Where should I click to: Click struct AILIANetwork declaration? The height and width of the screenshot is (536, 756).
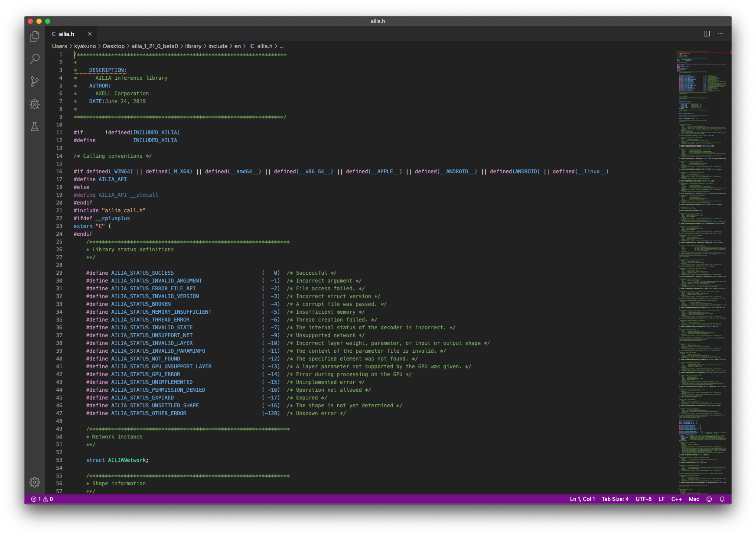pos(117,460)
